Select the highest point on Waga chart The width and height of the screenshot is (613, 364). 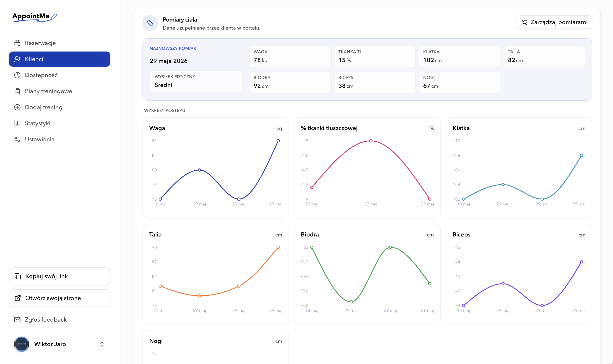click(278, 141)
